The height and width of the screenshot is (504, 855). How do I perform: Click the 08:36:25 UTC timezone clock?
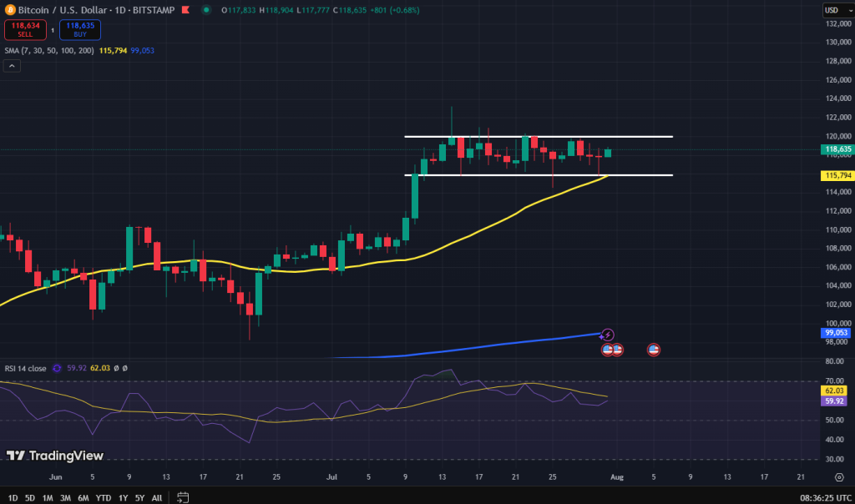[x=826, y=498]
